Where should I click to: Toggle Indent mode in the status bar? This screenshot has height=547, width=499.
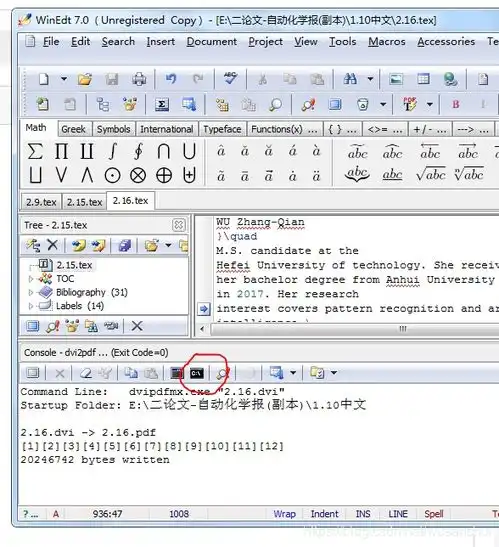point(324,514)
